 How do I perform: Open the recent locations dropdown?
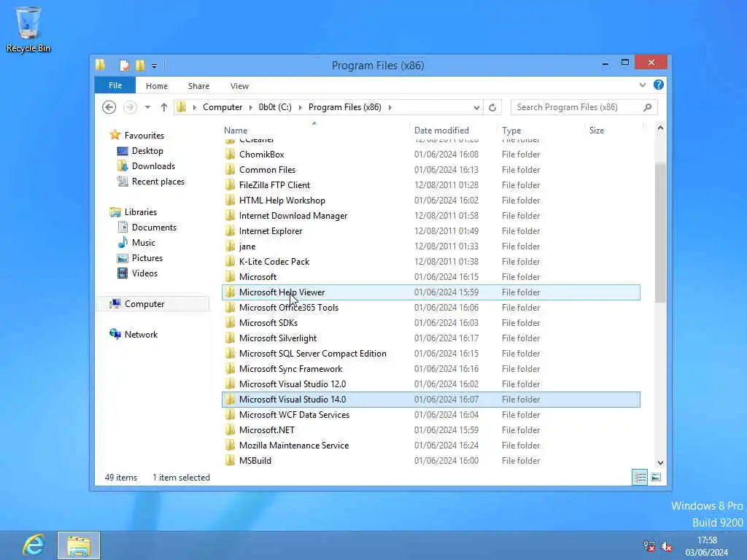(x=147, y=107)
